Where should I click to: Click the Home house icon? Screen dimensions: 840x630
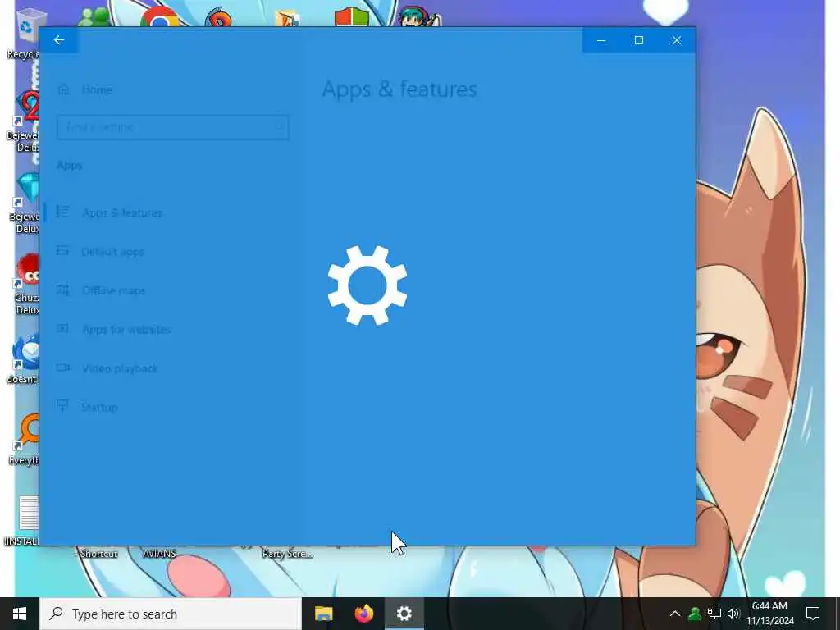(x=63, y=89)
